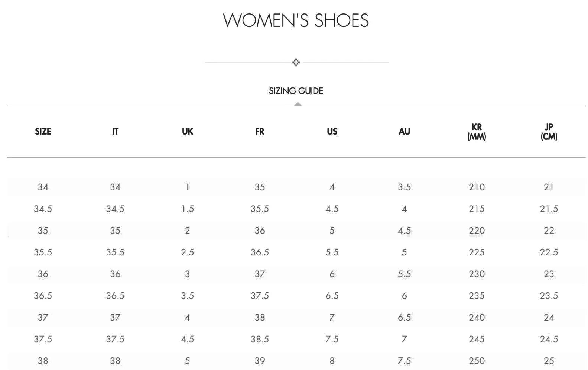The width and height of the screenshot is (588, 370).
Task: Select 36.5 in the SIZE column
Action: (x=43, y=296)
